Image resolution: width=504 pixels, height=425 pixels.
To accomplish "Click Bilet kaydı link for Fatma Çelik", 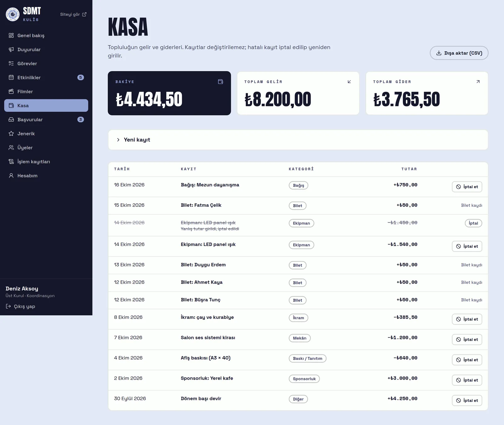I will [x=472, y=205].
